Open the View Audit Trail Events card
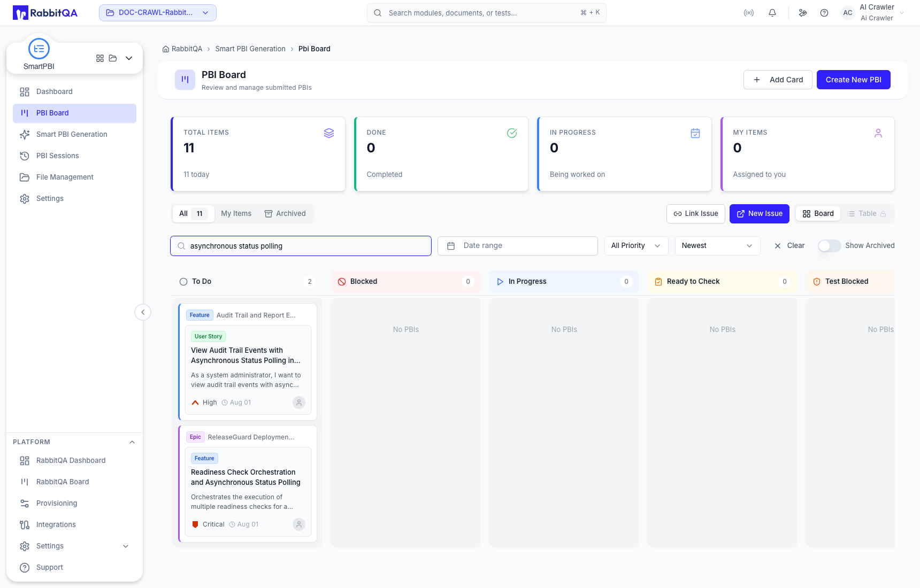Viewport: 920px width, 588px height. tap(248, 370)
